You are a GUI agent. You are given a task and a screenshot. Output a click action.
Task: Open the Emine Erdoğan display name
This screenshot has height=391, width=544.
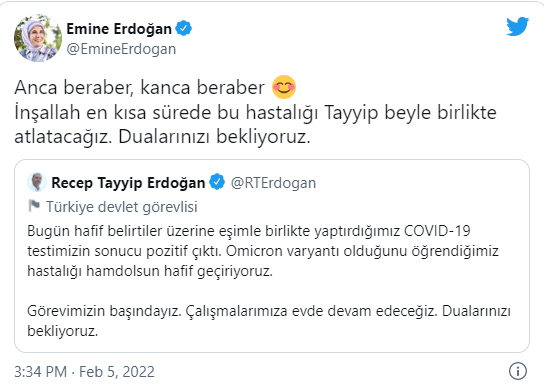[x=119, y=28]
